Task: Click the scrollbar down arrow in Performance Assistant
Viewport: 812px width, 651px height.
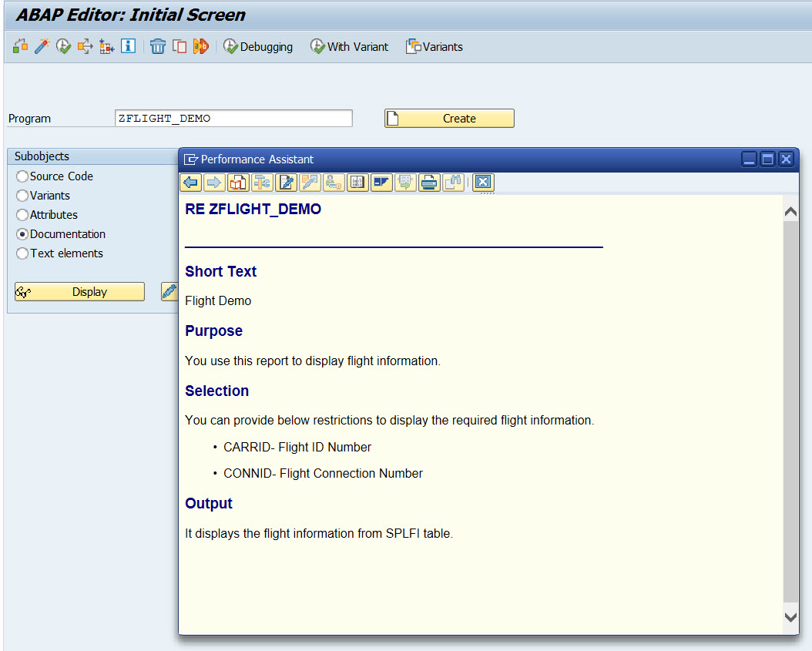Action: tap(790, 616)
